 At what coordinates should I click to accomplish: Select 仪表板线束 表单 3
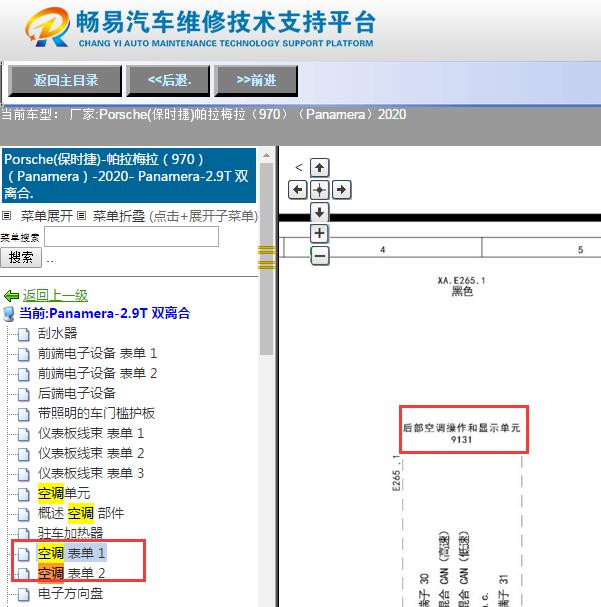(91, 474)
